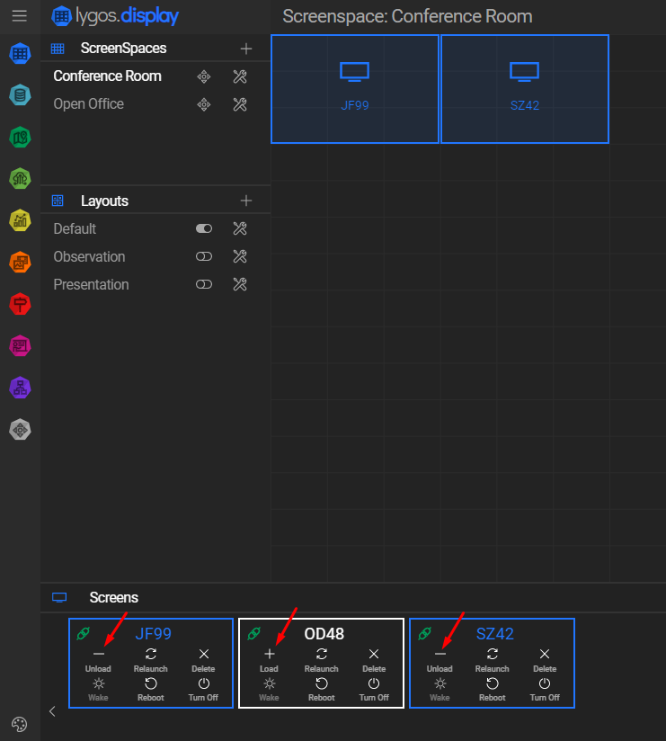
Task: Delete the SZ42 screen
Action: click(x=545, y=660)
